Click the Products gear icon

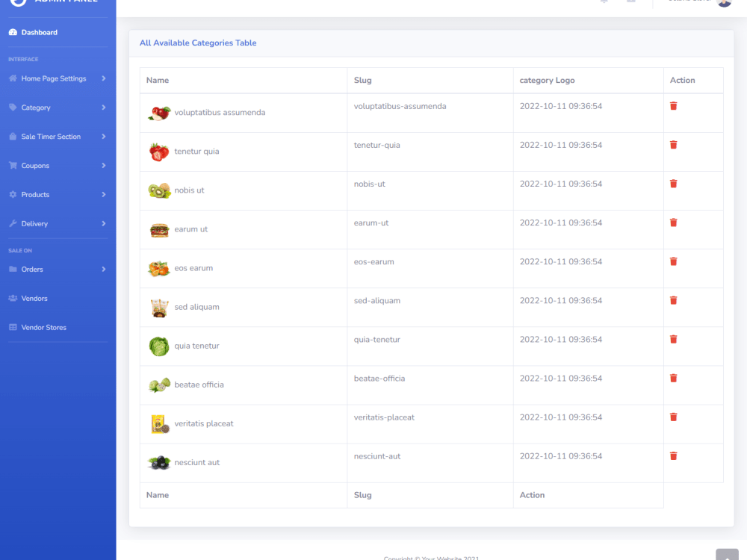point(13,194)
